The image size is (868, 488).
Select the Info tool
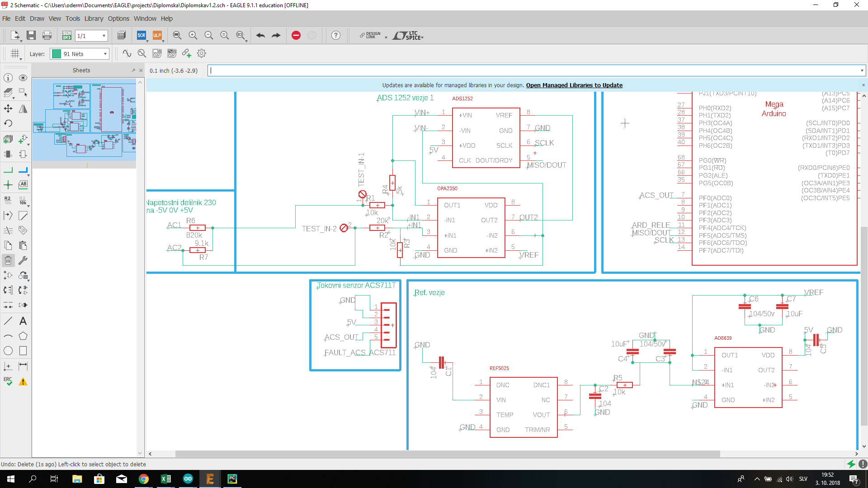pyautogui.click(x=8, y=78)
